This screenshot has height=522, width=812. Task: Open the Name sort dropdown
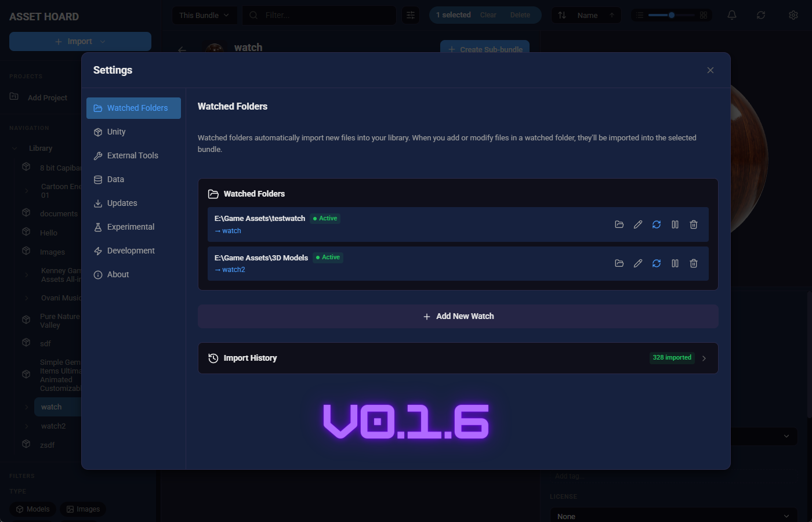(586, 15)
